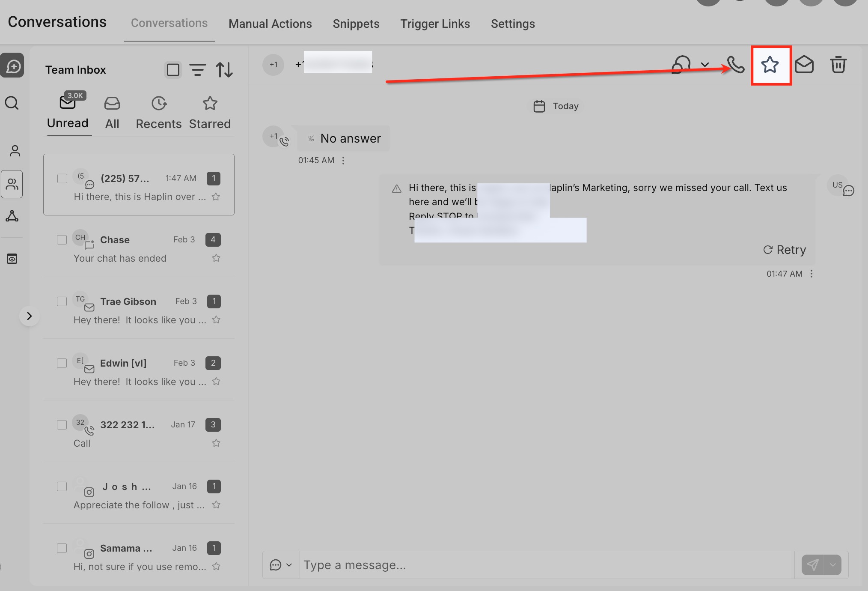Viewport: 868px width, 591px height.
Task: Open the filter icon in Team Inbox
Action: tap(198, 69)
